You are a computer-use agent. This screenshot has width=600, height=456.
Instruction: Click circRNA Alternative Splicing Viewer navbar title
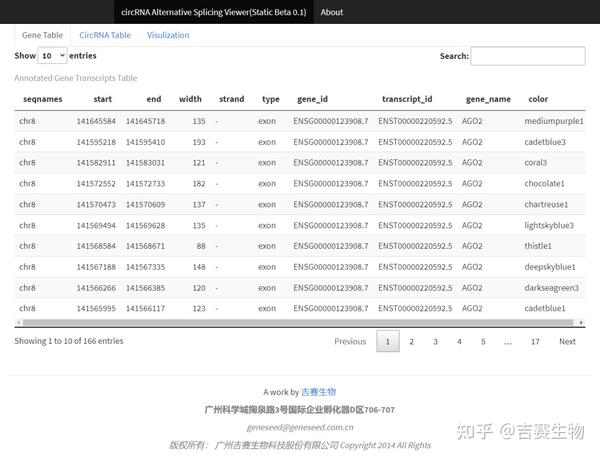tap(214, 12)
